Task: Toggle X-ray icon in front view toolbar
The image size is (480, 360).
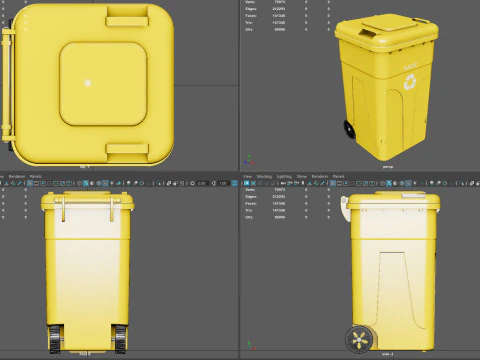Action: click(169, 183)
